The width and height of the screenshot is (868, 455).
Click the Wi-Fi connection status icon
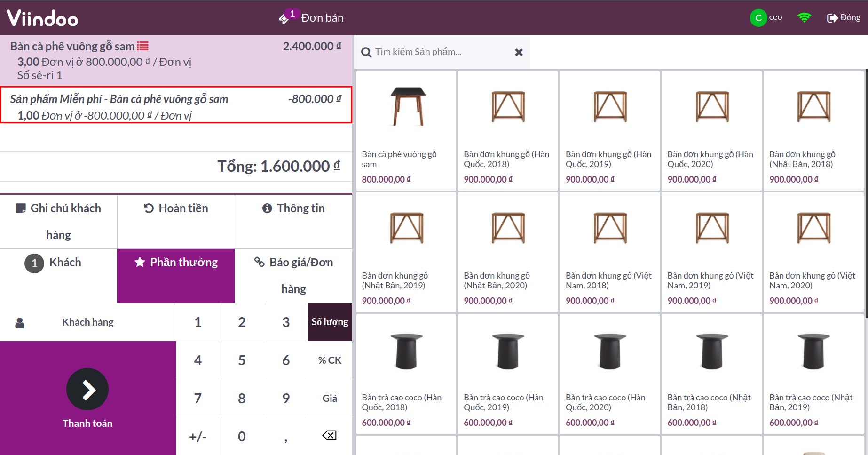(804, 18)
